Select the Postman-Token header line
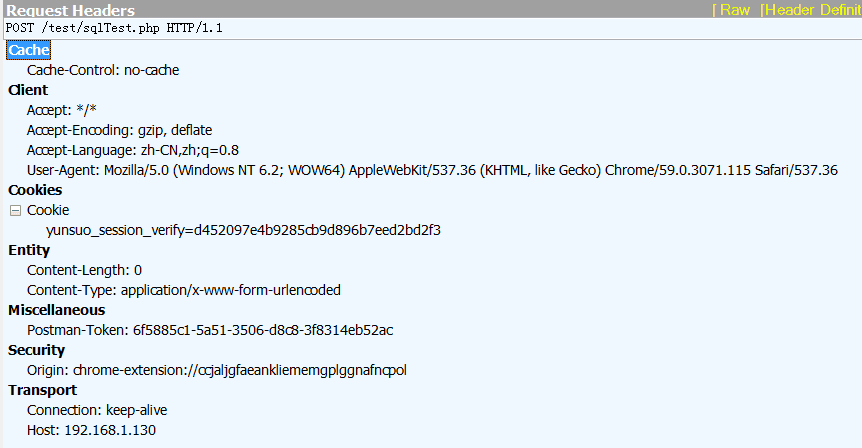 210,330
